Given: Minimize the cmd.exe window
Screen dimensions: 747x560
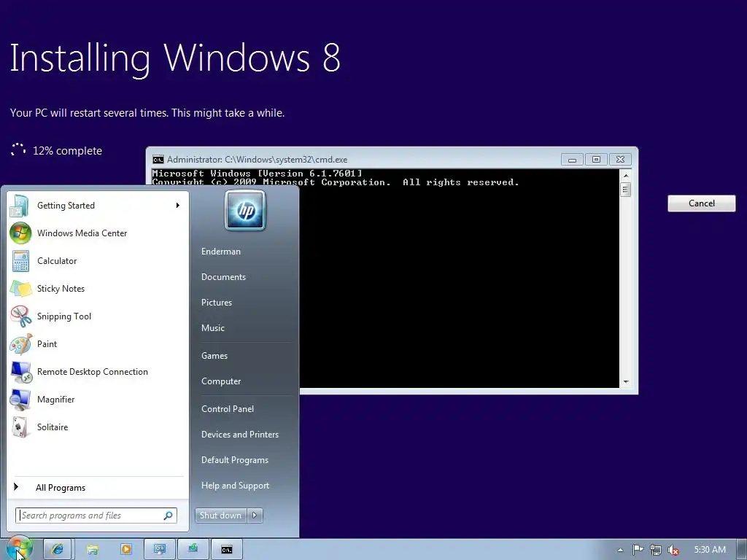Looking at the screenshot, I should [x=572, y=160].
